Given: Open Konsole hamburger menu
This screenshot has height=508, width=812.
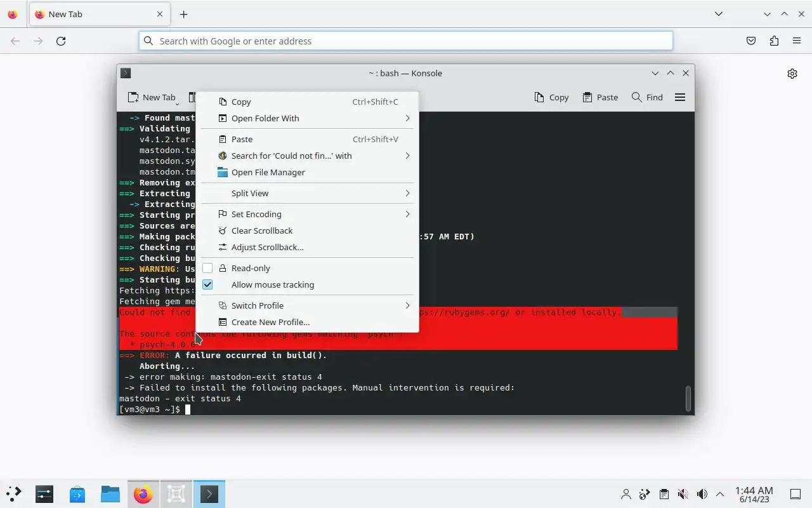Looking at the screenshot, I should 680,97.
